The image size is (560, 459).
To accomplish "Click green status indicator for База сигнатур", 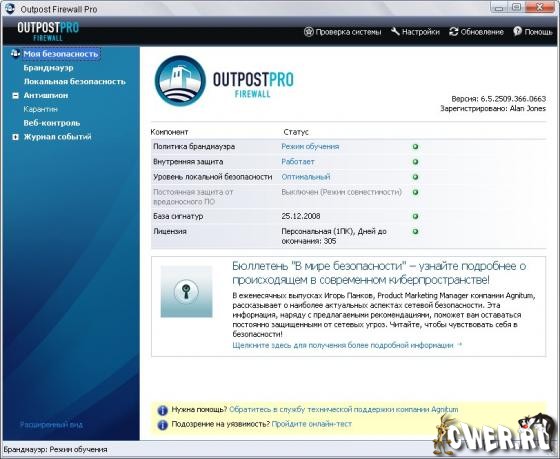I will [x=415, y=216].
